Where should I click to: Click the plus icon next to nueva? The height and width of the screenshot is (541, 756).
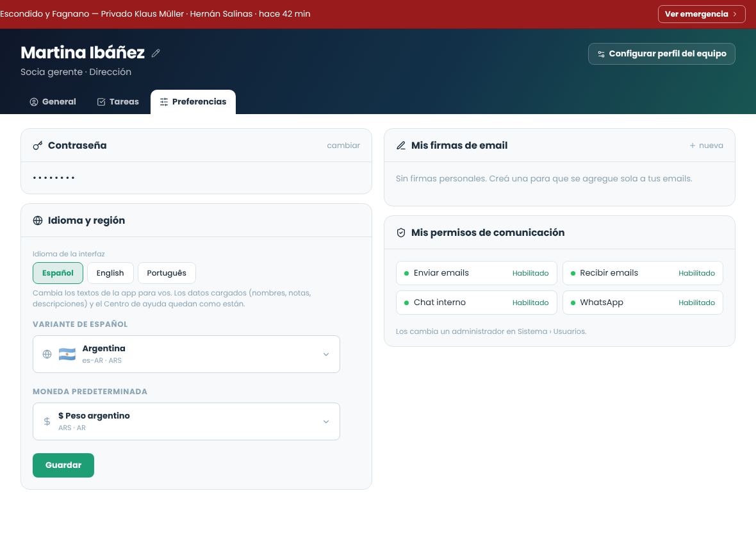[693, 146]
